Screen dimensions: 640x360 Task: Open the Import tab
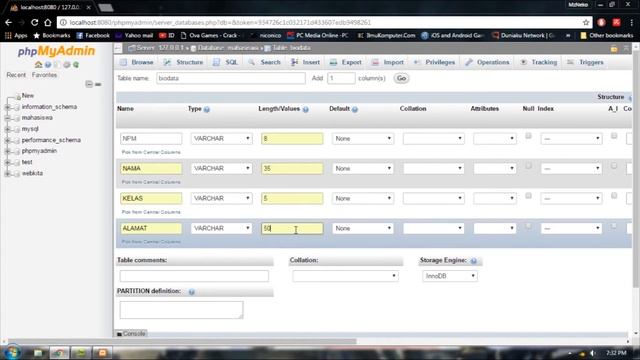pyautogui.click(x=388, y=62)
